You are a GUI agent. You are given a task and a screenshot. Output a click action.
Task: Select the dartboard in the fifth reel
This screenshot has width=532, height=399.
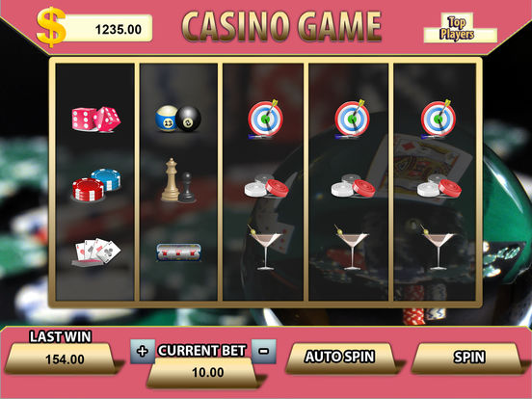[x=438, y=120]
